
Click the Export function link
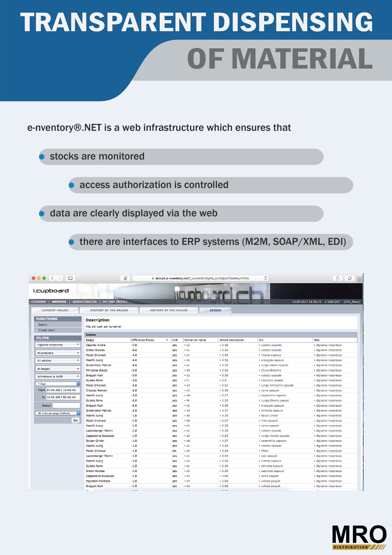pos(43,325)
